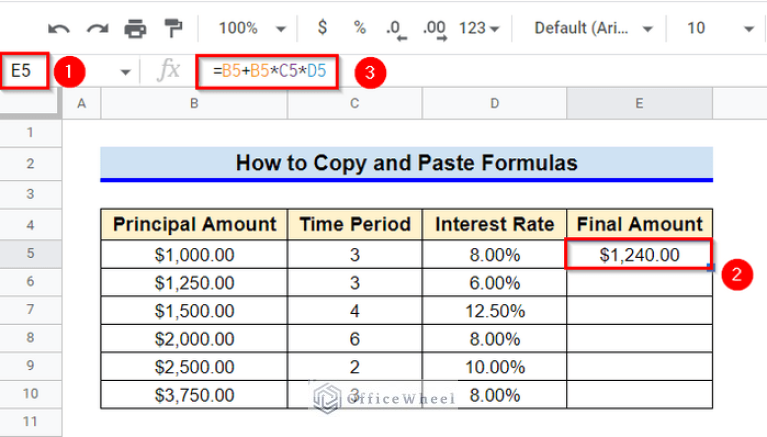Click the 'Interest Rate' header cell

click(x=495, y=225)
